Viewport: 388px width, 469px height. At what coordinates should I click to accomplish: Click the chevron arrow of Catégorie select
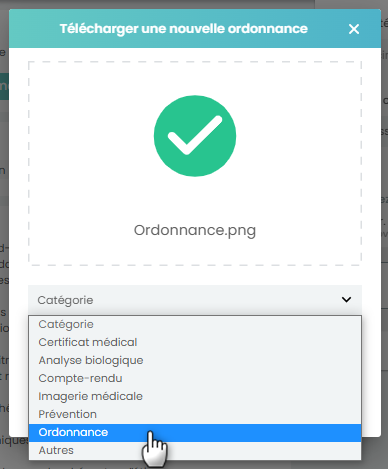coord(346,300)
